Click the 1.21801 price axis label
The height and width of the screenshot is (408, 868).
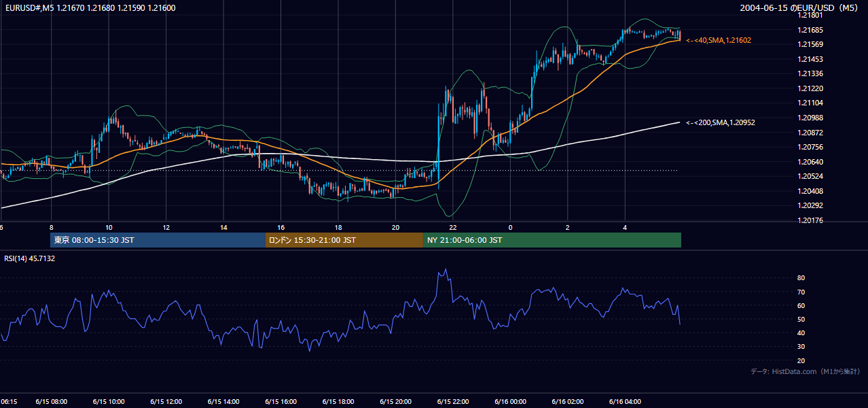(x=809, y=15)
